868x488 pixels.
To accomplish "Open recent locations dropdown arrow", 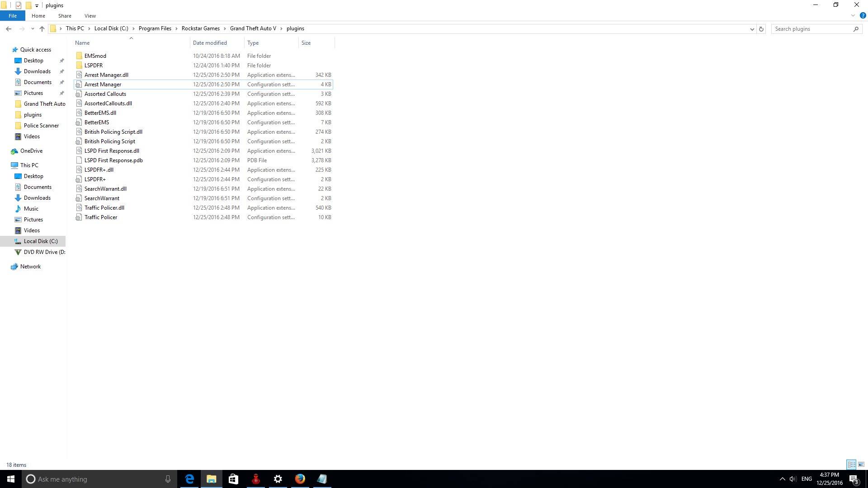I will click(33, 29).
